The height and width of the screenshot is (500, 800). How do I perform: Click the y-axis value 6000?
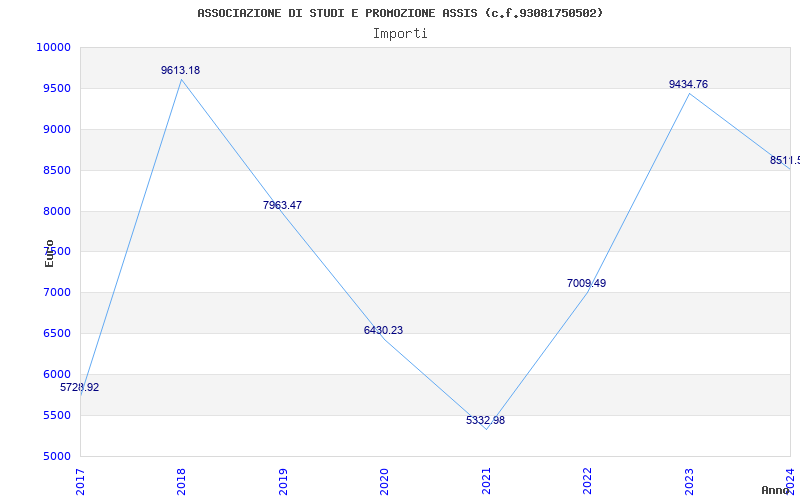click(x=56, y=374)
